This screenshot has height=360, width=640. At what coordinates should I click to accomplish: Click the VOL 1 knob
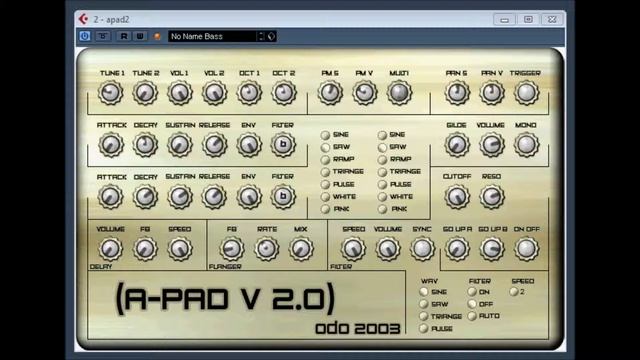180,93
